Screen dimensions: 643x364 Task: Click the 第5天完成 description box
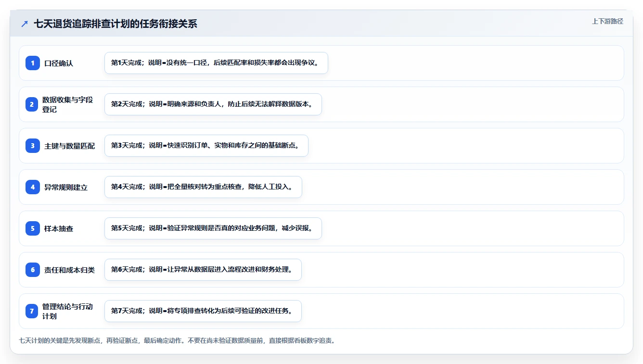point(213,228)
